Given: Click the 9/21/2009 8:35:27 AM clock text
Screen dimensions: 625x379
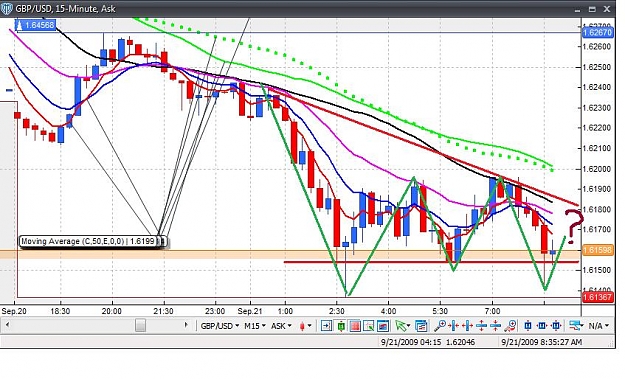Looking at the screenshot, I should pos(541,342).
